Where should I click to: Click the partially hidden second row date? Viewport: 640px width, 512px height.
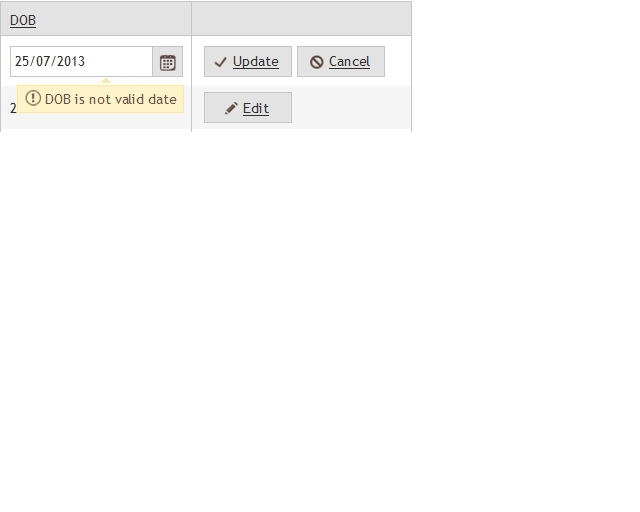(13, 108)
